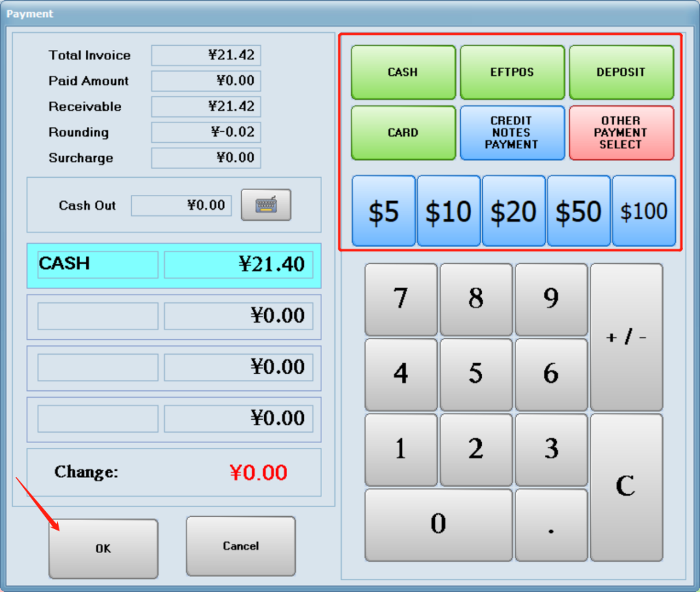This screenshot has width=700, height=592.
Task: Choose EFTPOS payment option
Action: 512,72
